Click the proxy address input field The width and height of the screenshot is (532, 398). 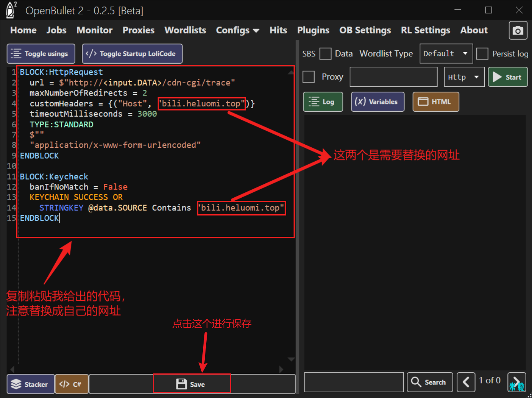tap(393, 77)
